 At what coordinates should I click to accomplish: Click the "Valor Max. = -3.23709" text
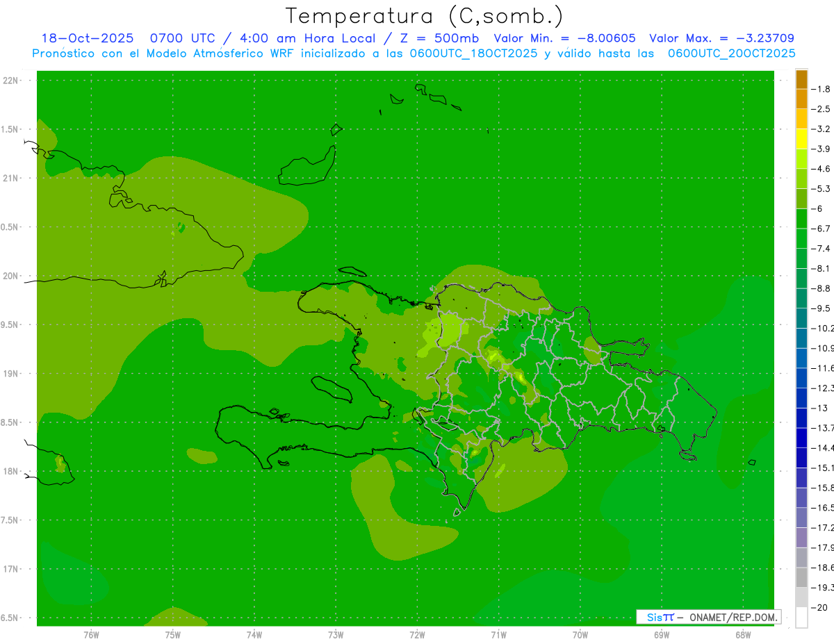(x=721, y=38)
